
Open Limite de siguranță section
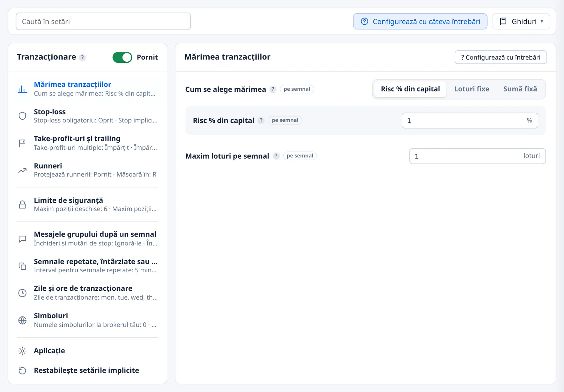[87, 205]
